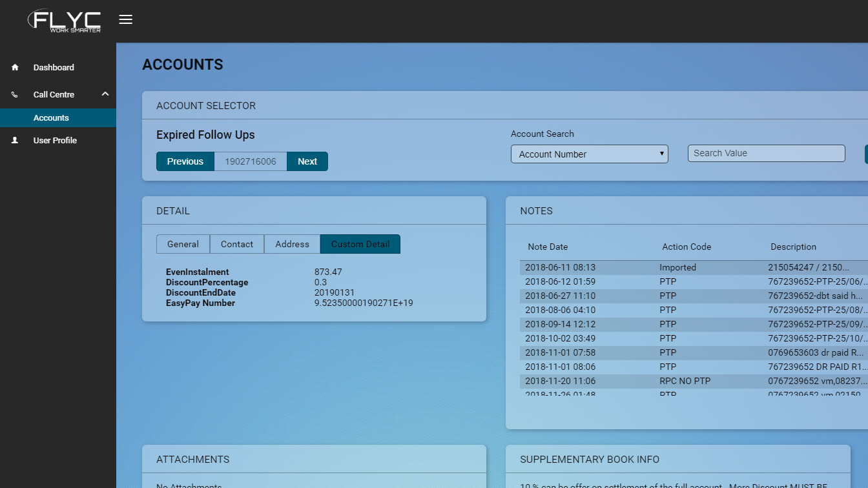This screenshot has height=488, width=868.
Task: Select the 2018-11-20 11:06 RPC NO PTP note
Action: tap(694, 381)
